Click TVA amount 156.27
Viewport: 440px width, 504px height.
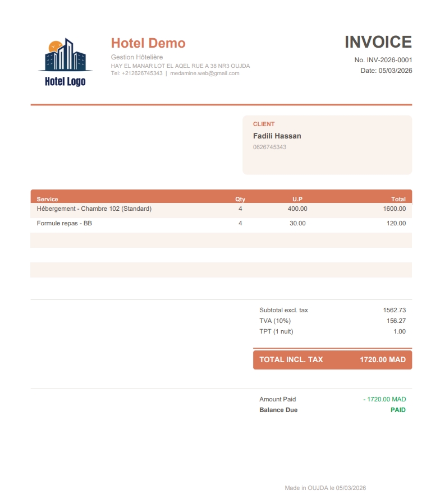[x=396, y=321]
